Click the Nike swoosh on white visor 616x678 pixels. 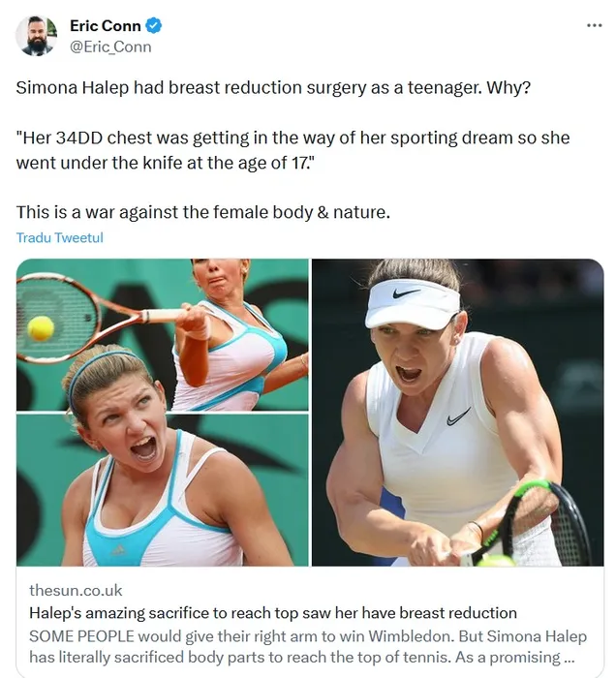coord(406,293)
